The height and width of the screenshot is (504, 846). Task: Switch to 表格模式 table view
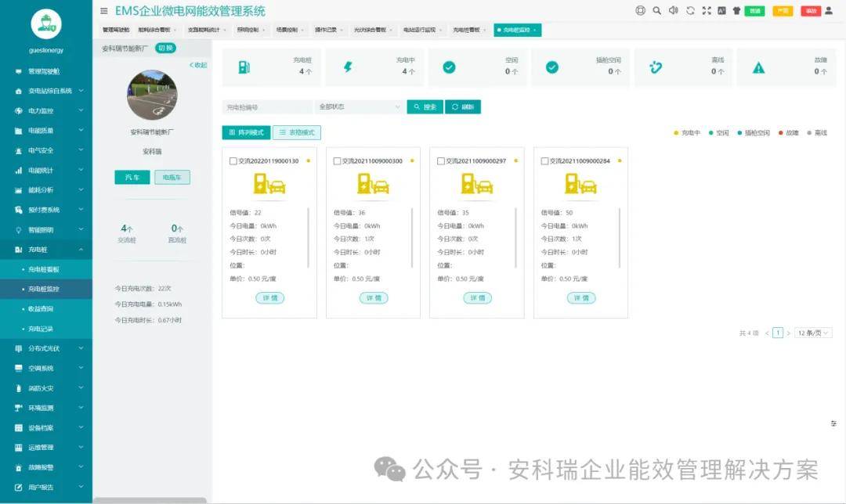pyautogui.click(x=297, y=132)
